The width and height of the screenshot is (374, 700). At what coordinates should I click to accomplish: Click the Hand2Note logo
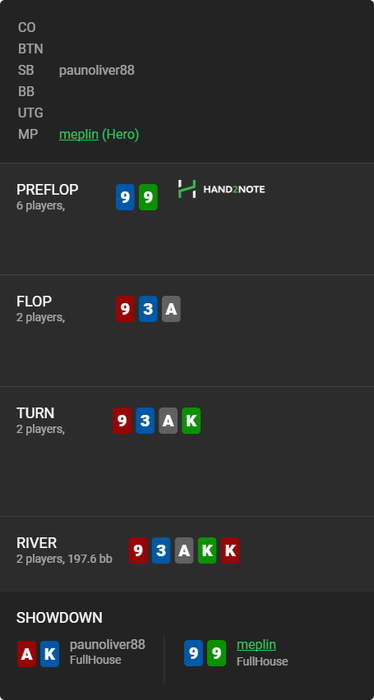click(x=221, y=189)
